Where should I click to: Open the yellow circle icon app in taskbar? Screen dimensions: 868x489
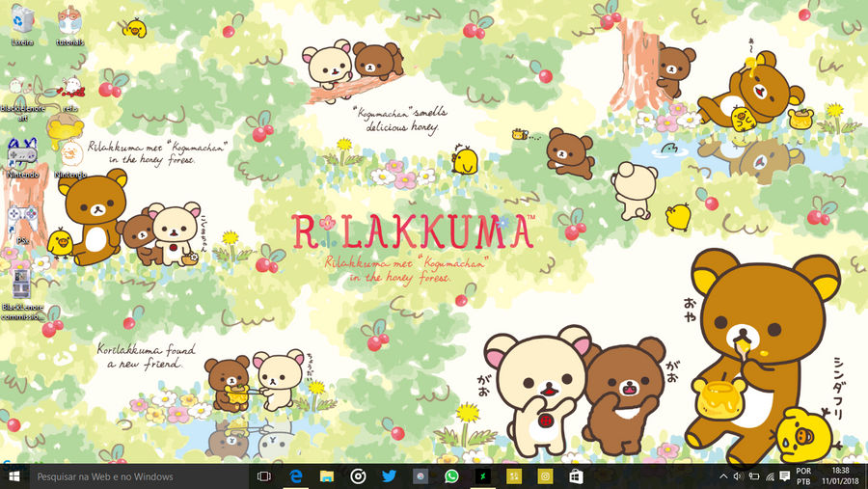point(545,476)
